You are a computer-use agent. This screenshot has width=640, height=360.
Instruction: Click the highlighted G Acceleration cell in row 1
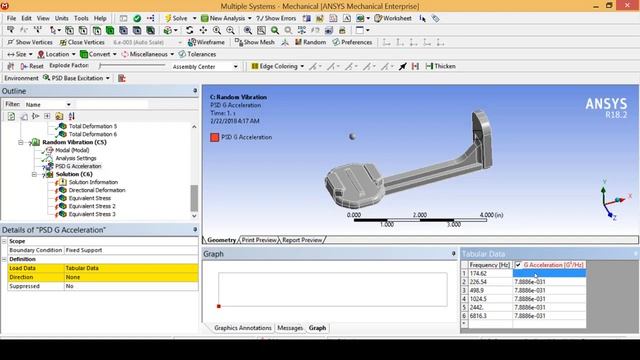click(x=549, y=273)
